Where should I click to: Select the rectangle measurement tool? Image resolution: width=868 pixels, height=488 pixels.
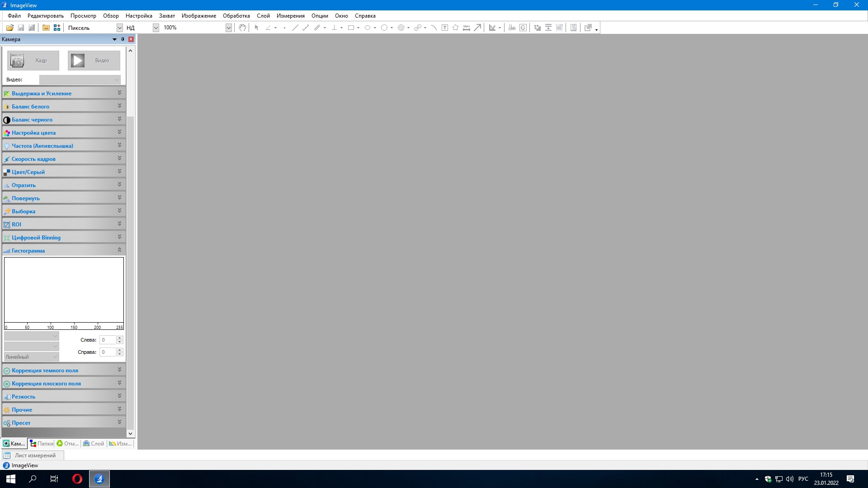click(351, 28)
